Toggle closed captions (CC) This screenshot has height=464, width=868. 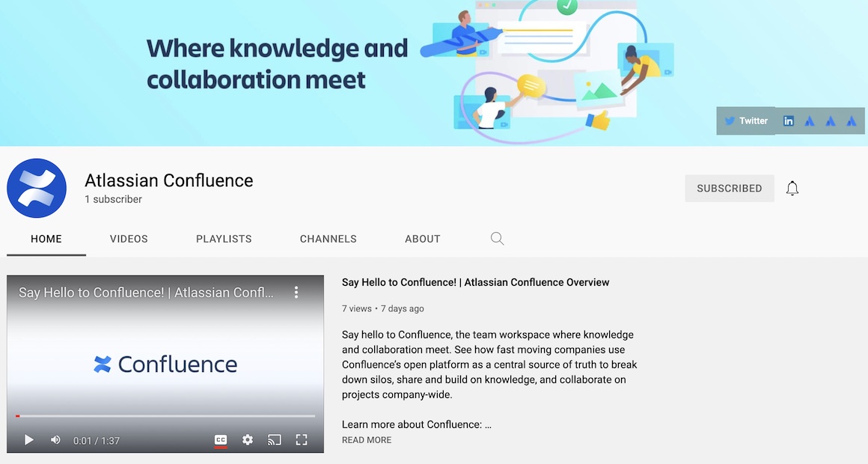click(x=220, y=440)
